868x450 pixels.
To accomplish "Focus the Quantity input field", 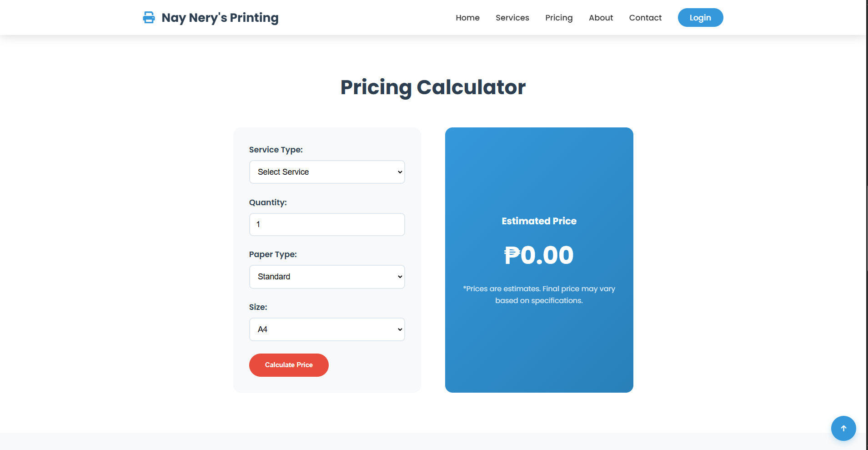I will click(327, 225).
